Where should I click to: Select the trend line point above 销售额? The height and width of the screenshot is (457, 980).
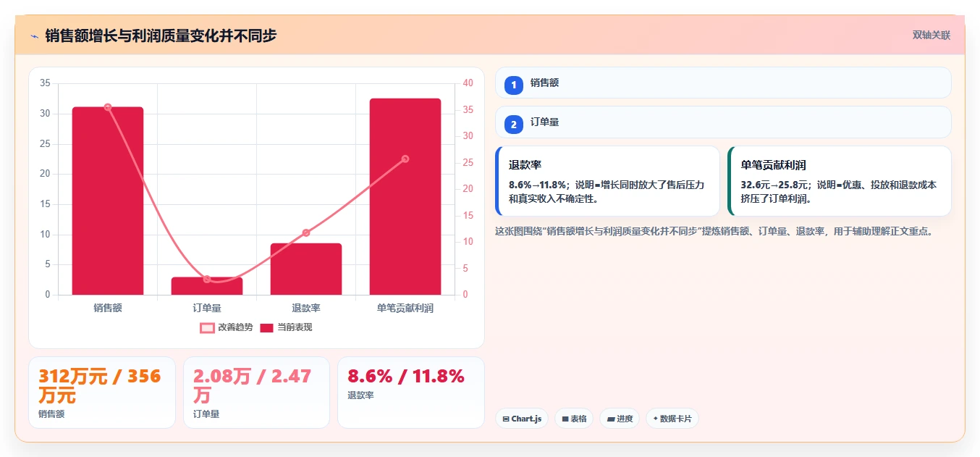108,107
